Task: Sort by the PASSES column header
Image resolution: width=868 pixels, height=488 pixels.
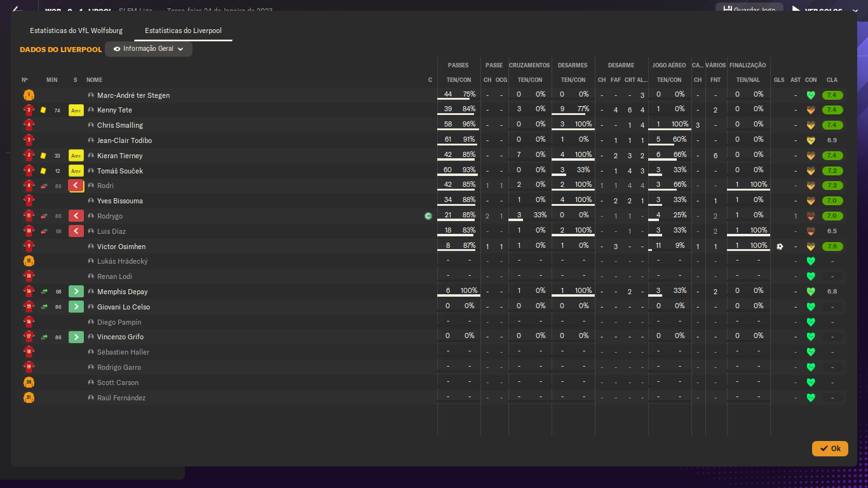Action: [x=458, y=65]
